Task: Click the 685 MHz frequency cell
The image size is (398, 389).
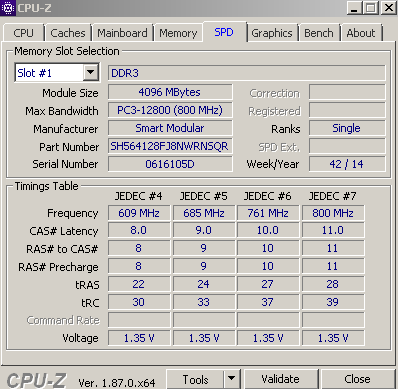Action: click(x=204, y=213)
